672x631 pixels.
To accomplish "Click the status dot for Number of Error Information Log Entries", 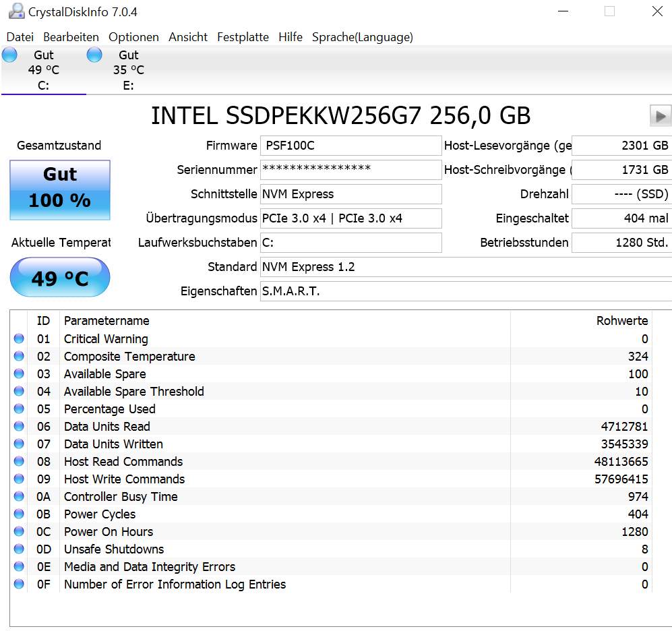I will (19, 584).
